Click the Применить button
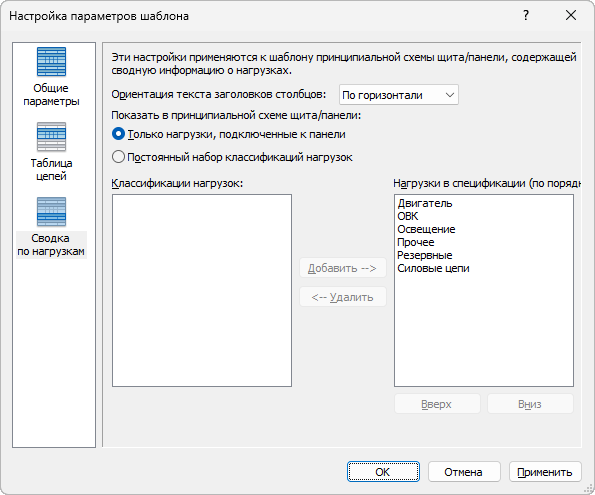This screenshot has width=595, height=495. pyautogui.click(x=545, y=472)
